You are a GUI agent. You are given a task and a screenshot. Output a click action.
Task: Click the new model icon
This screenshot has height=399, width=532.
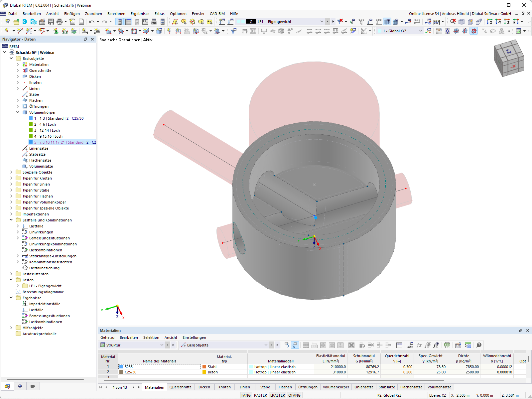(x=8, y=22)
